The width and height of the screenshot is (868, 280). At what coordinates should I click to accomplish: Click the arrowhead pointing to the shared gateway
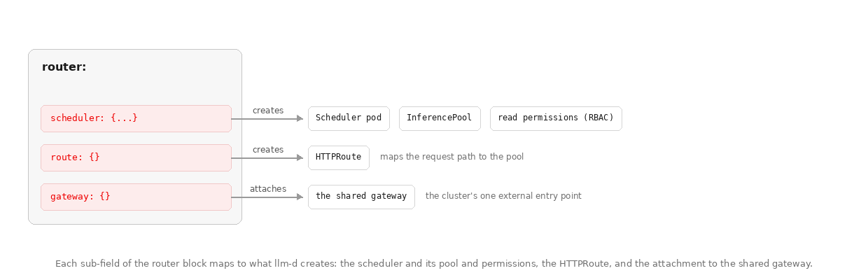tap(300, 197)
